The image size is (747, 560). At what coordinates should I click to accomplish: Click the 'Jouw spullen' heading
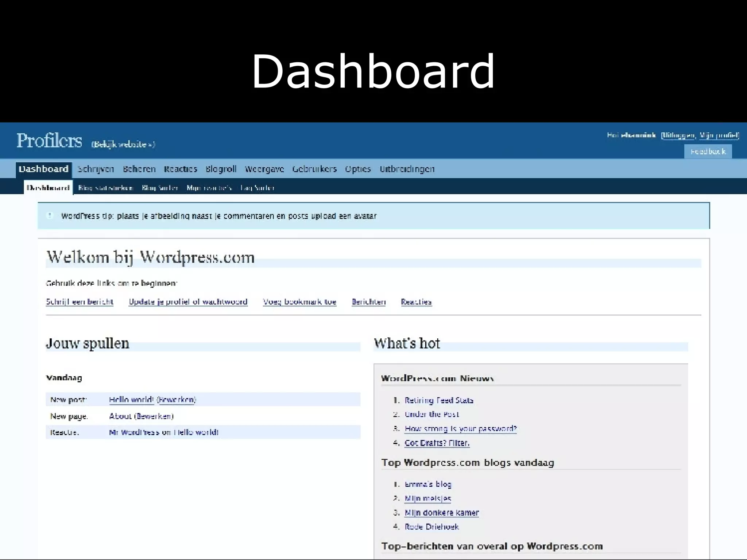point(88,343)
